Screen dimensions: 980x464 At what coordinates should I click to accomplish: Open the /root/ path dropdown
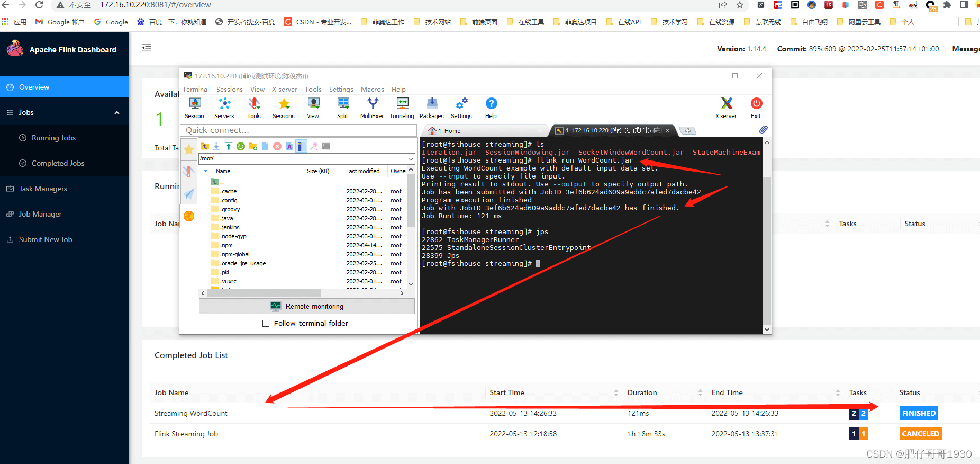(411, 158)
